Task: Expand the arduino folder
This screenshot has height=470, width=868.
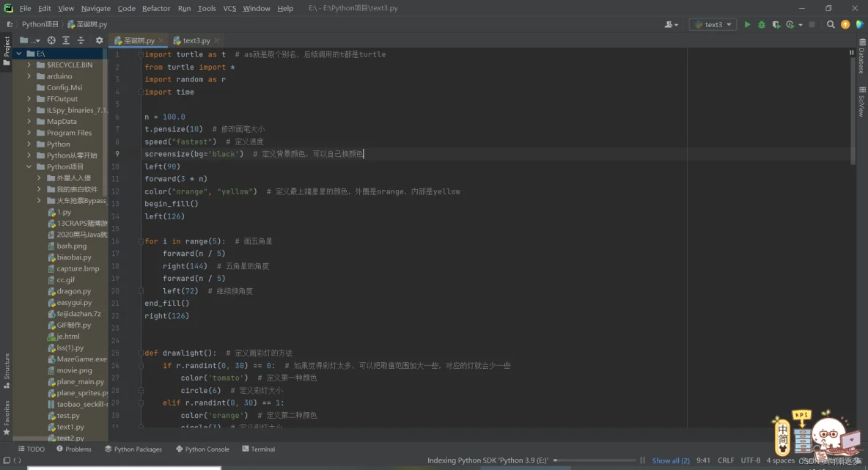Action: click(x=29, y=76)
